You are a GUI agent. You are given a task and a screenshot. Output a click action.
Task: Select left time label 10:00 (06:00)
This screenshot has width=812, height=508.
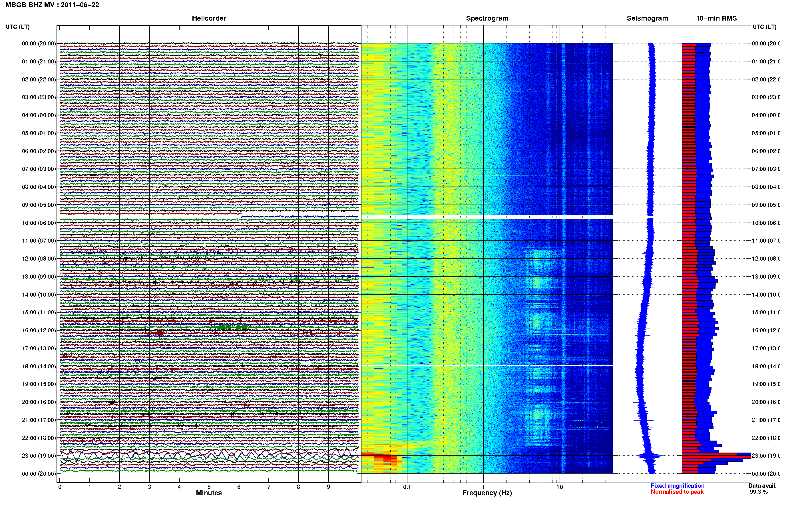[39, 223]
